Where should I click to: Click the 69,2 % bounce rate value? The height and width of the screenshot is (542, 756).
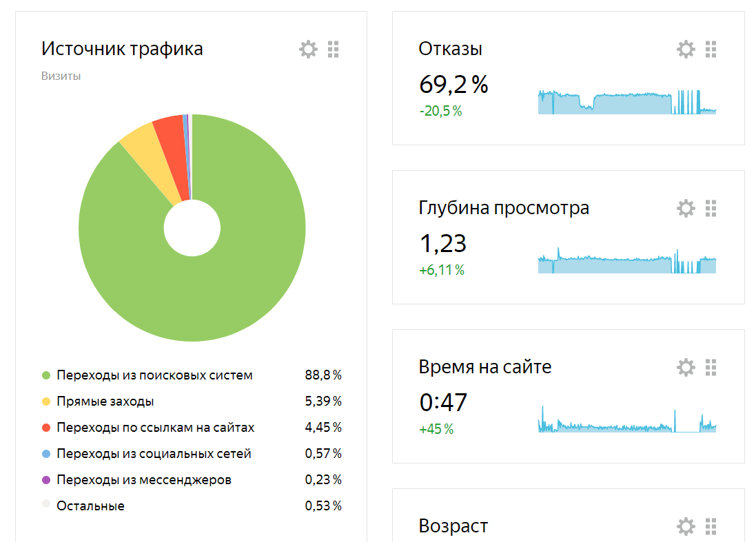click(x=453, y=85)
